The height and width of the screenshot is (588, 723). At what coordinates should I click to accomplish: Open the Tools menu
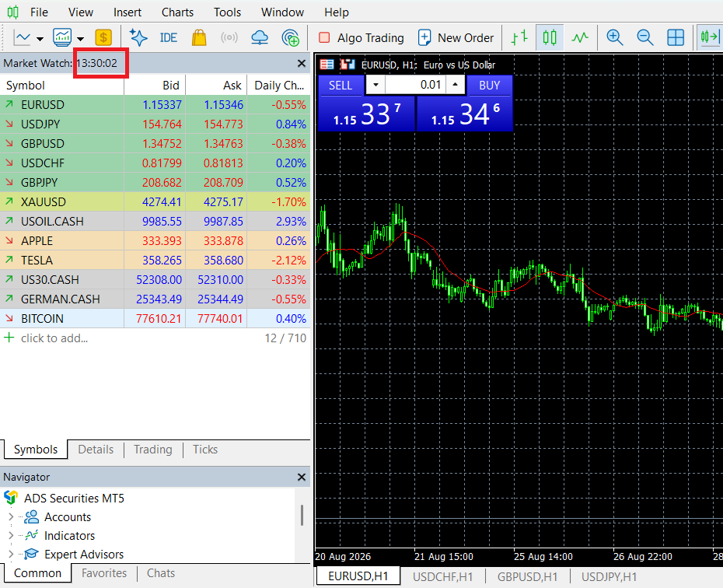[x=227, y=12]
